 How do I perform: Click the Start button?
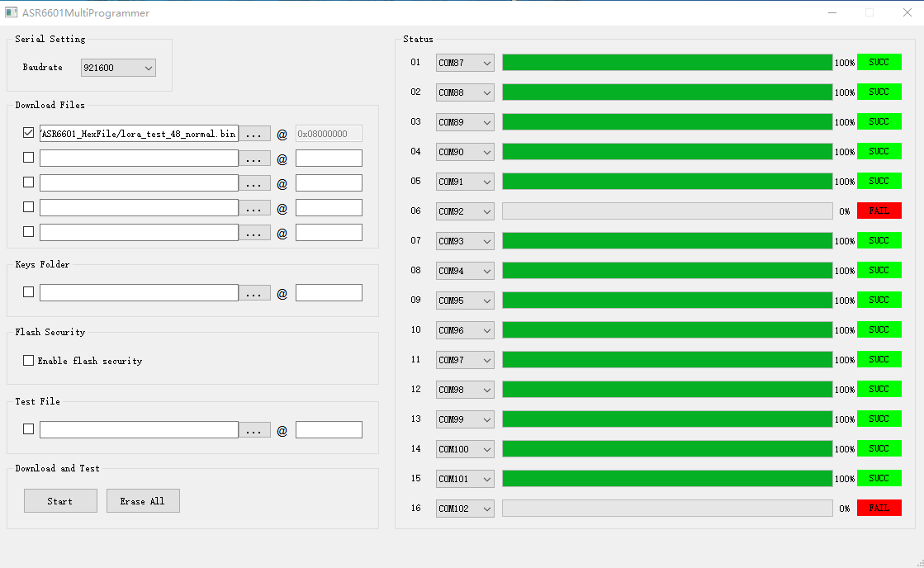click(x=60, y=501)
